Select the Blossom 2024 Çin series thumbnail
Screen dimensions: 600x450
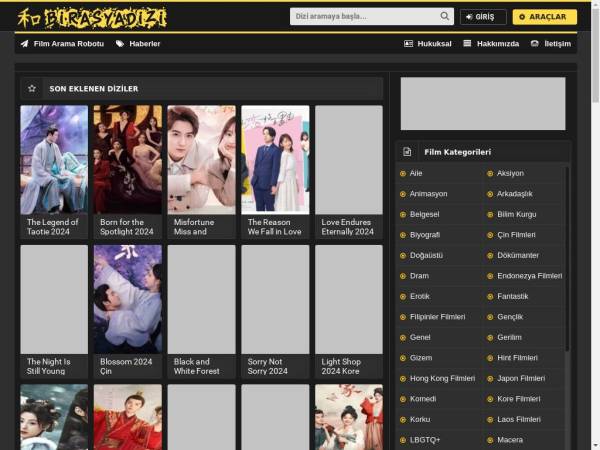(x=127, y=299)
